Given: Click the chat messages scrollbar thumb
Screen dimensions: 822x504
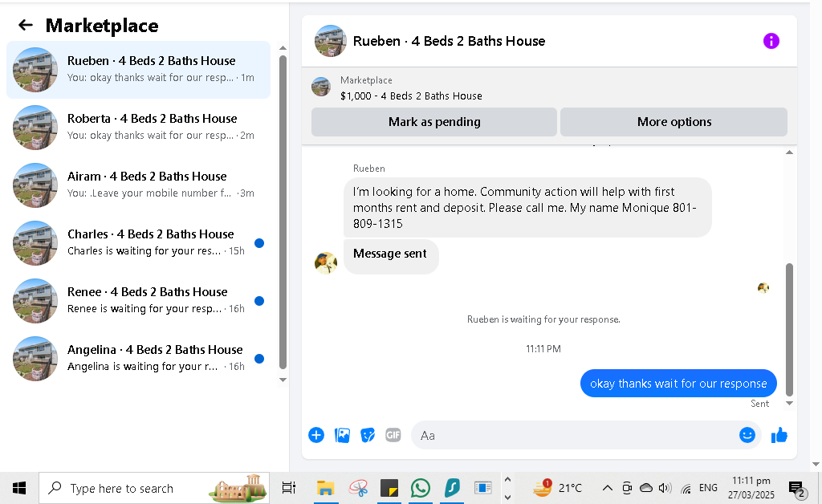Looking at the screenshot, I should 789,329.
